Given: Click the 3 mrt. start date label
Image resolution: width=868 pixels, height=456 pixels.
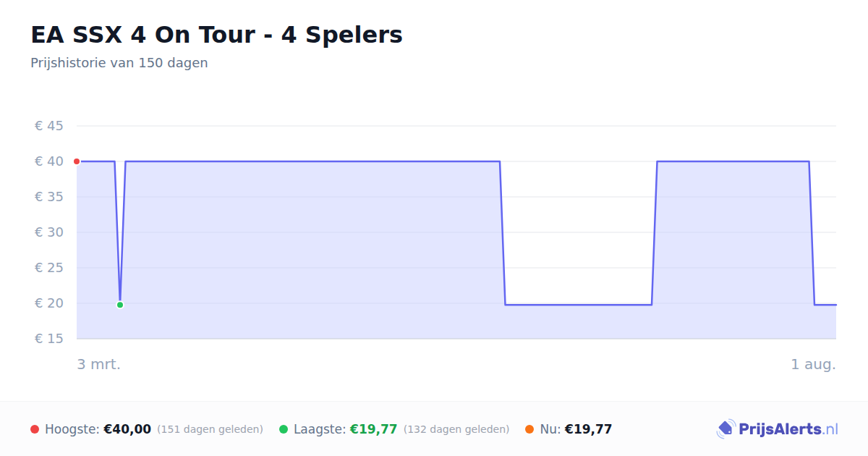Looking at the screenshot, I should click(x=99, y=364).
